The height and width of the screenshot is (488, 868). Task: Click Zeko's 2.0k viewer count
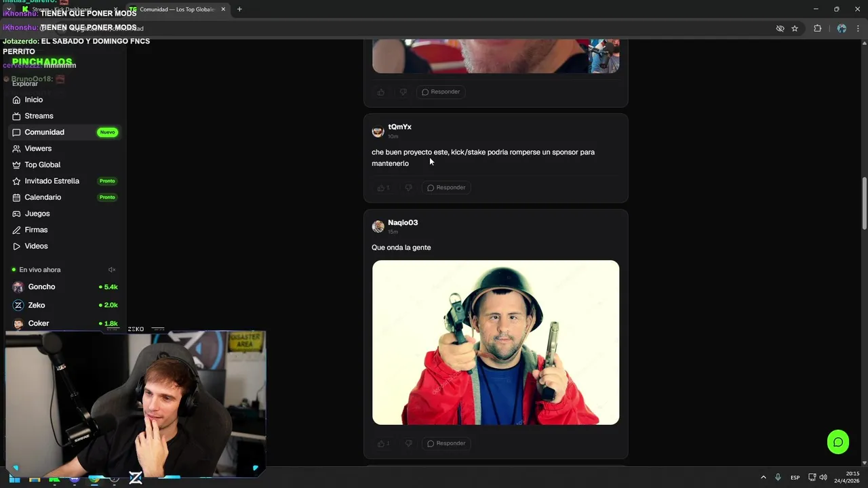click(x=108, y=305)
